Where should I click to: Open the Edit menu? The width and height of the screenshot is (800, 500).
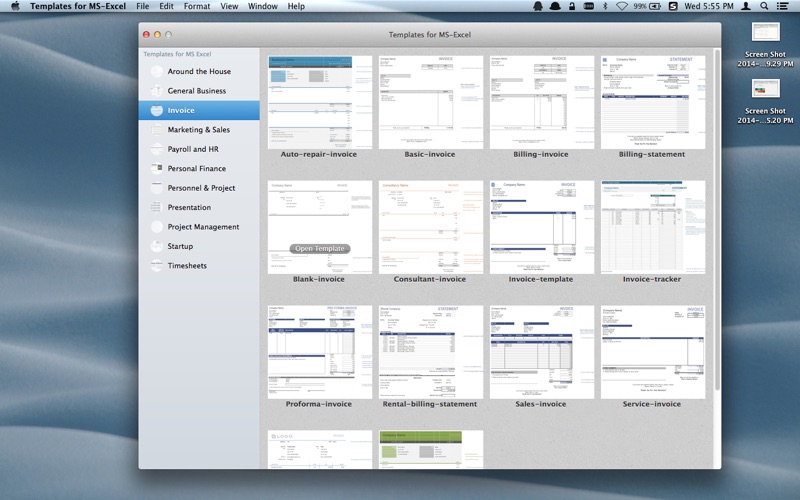pos(166,6)
